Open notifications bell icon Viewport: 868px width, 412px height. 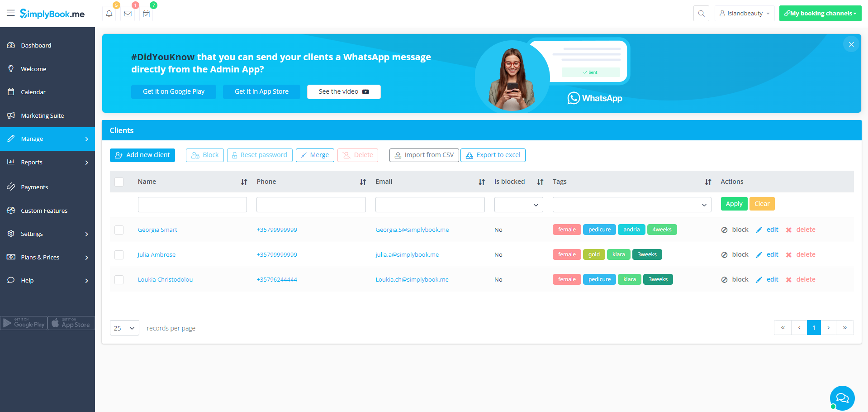(x=109, y=14)
